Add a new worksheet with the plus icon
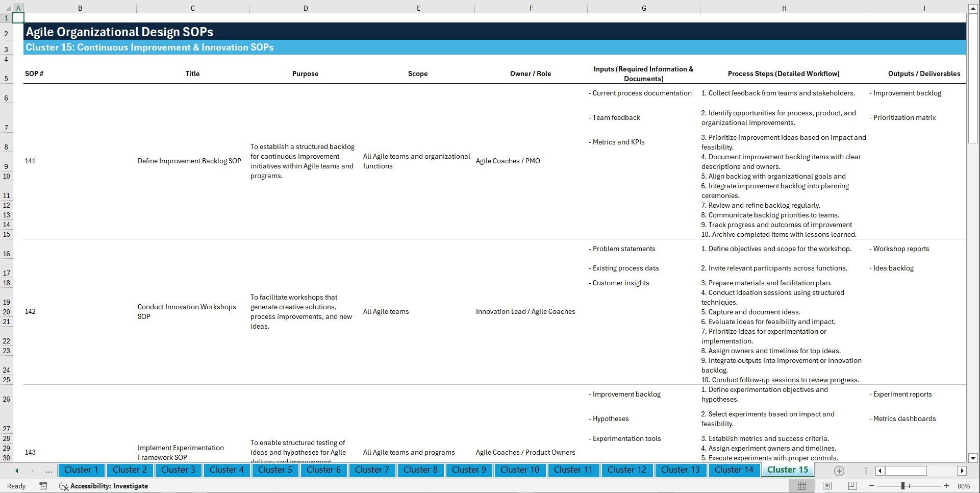 [x=839, y=471]
